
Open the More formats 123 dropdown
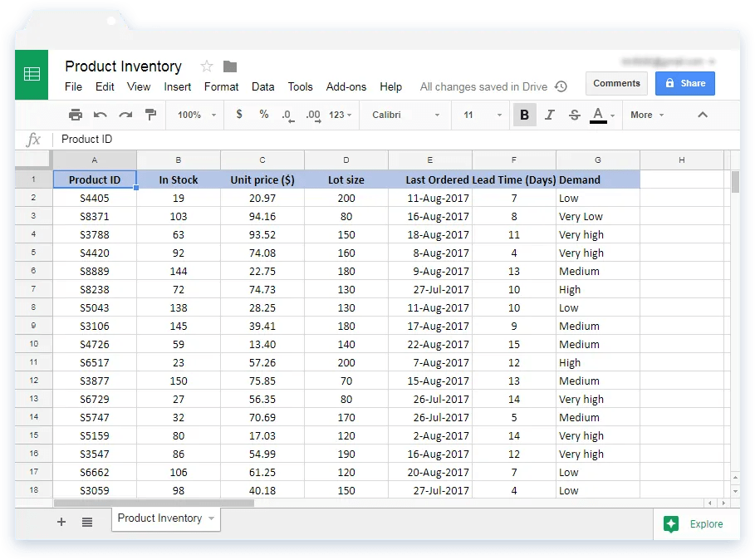(x=336, y=115)
